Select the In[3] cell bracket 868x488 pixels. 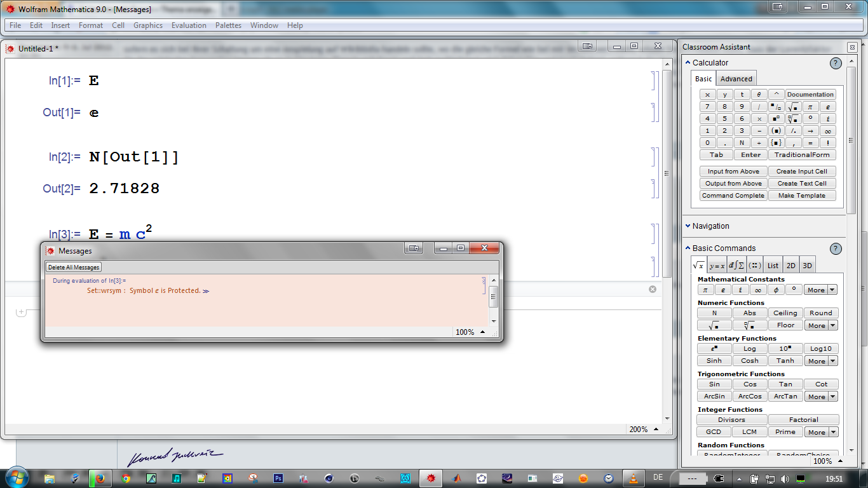tap(654, 234)
